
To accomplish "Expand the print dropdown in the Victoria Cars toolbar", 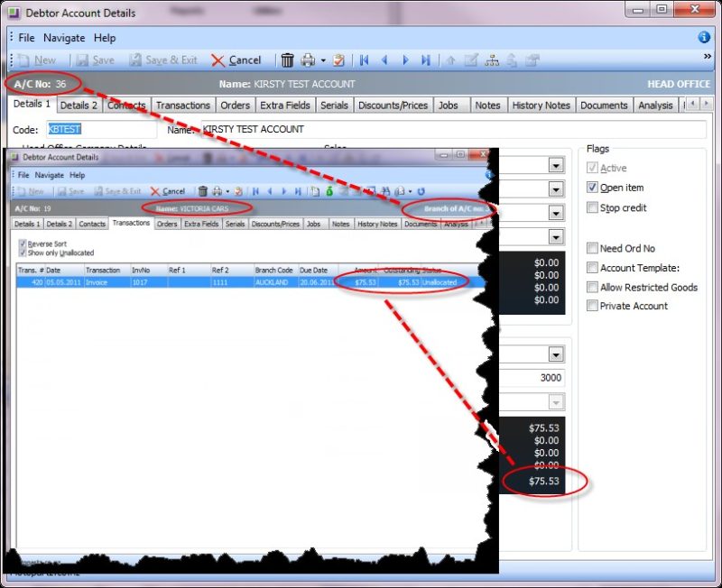I will coord(226,191).
